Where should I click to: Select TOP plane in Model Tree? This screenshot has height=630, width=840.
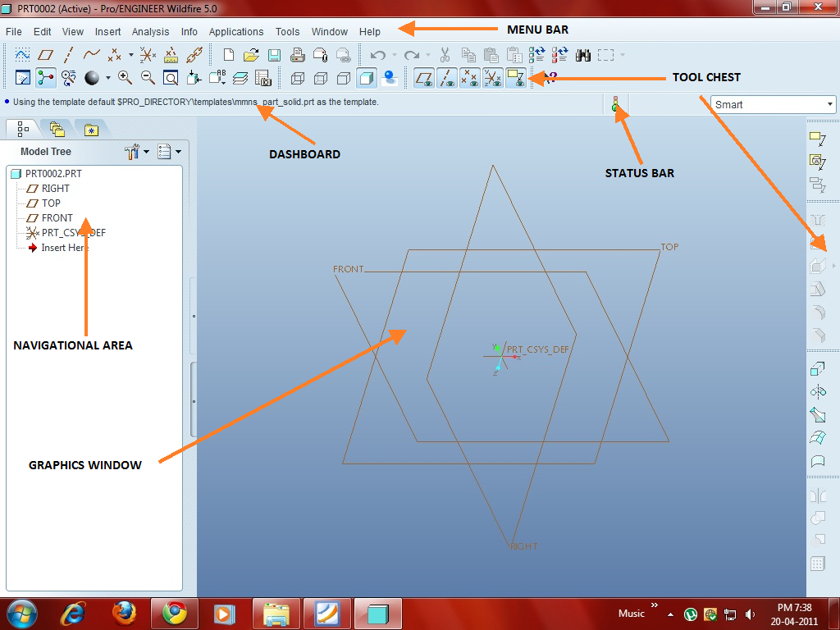point(51,203)
